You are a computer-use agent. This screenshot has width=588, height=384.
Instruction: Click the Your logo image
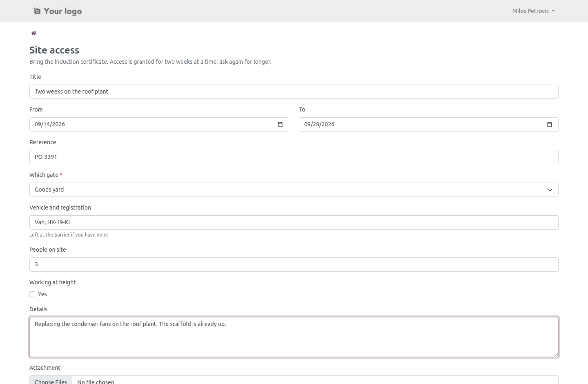click(58, 11)
